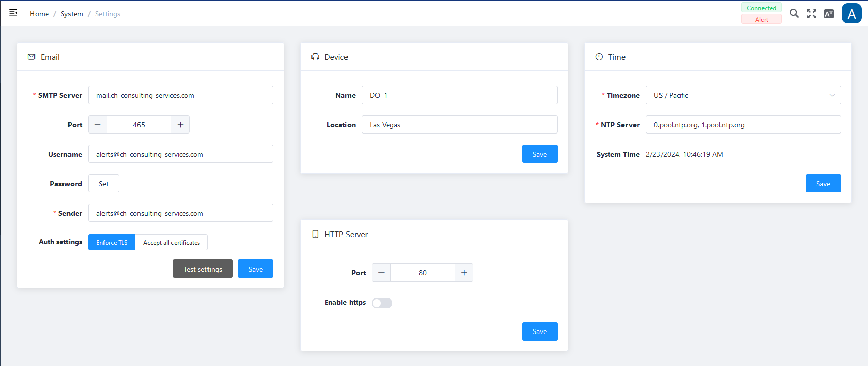The image size is (868, 366).
Task: Open the language translation icon
Action: tap(829, 14)
